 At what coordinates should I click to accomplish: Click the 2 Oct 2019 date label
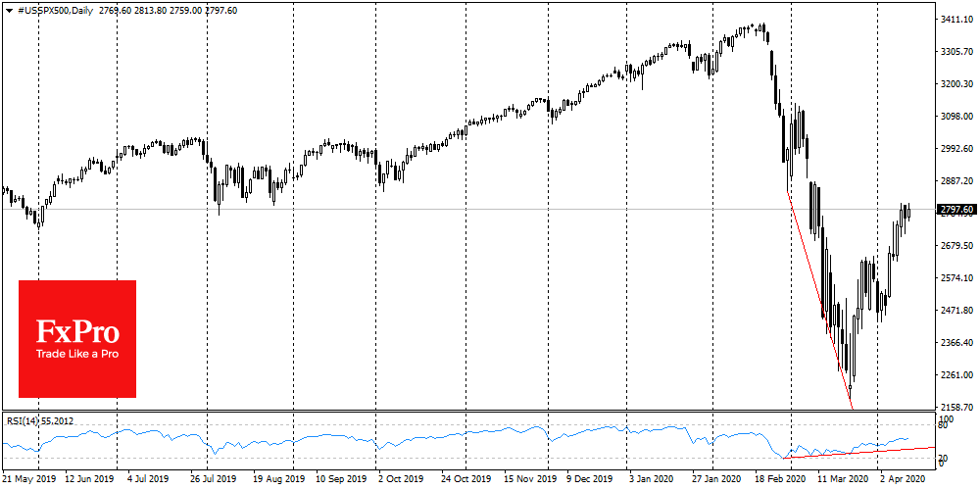pyautogui.click(x=402, y=481)
